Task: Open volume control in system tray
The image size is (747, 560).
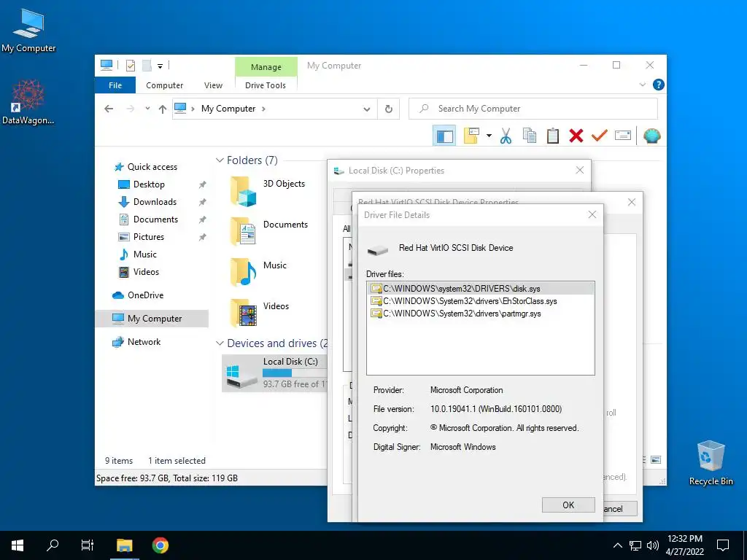Action: [x=653, y=545]
